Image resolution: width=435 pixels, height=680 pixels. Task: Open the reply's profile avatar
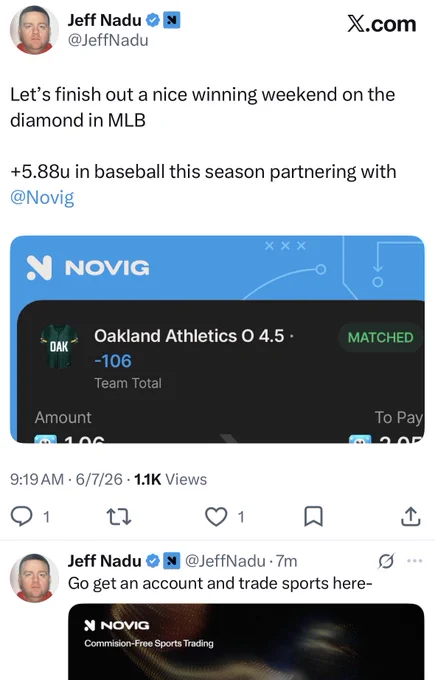(x=34, y=578)
